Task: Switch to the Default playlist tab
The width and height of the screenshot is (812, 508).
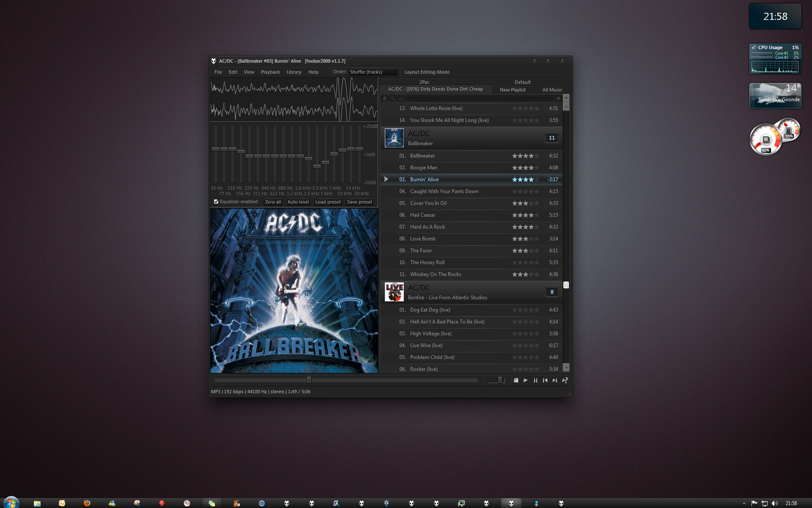Action: click(522, 82)
